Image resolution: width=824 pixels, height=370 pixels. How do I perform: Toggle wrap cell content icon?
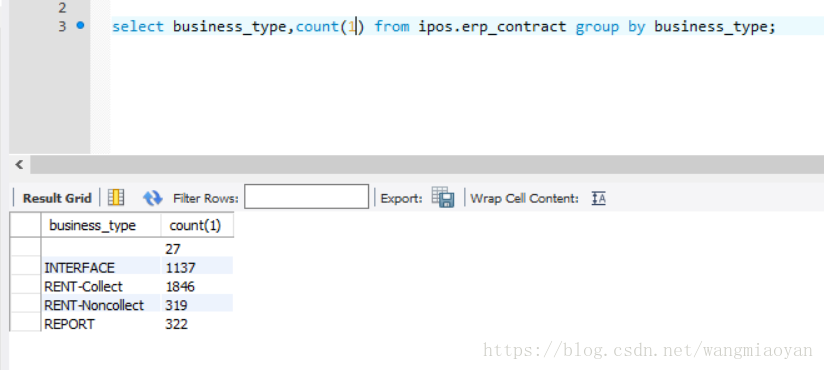(599, 198)
